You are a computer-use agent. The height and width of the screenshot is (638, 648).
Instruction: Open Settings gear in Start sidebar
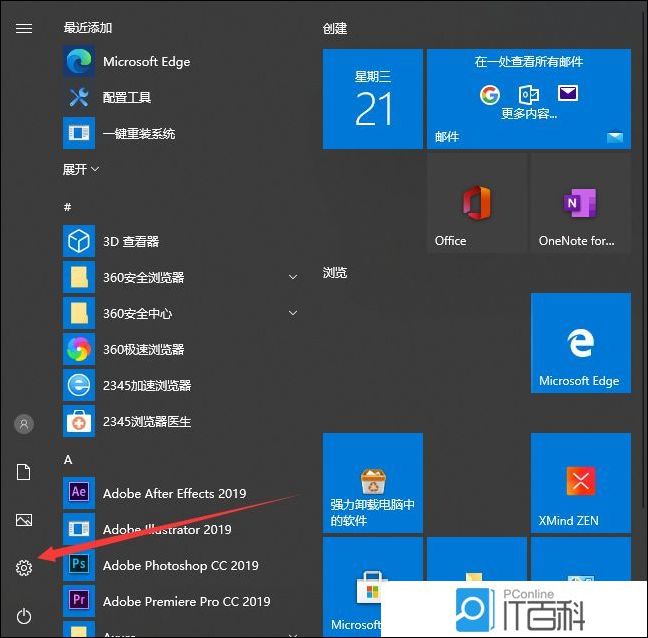tap(24, 568)
